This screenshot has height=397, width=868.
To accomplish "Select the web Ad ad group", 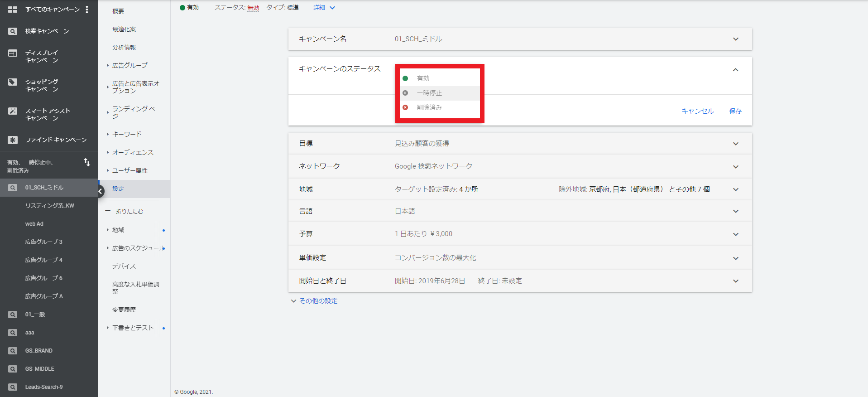I will [x=34, y=224].
